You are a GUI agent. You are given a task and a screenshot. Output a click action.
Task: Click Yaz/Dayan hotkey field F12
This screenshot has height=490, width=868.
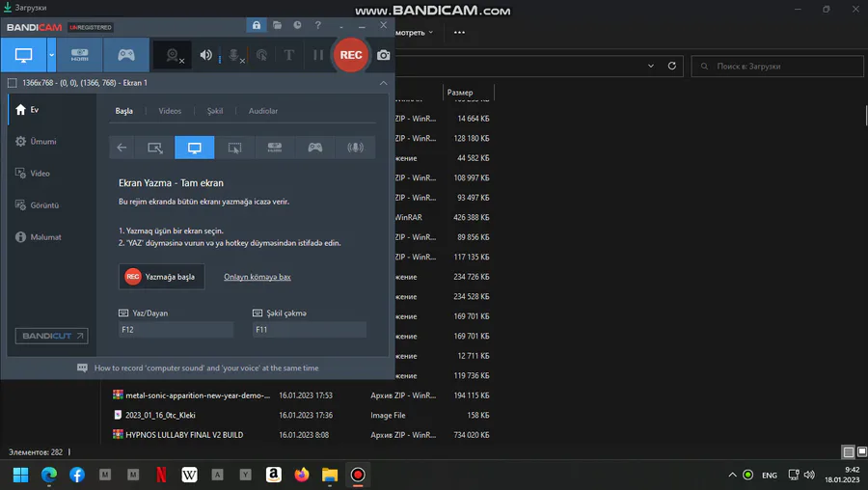(x=176, y=330)
